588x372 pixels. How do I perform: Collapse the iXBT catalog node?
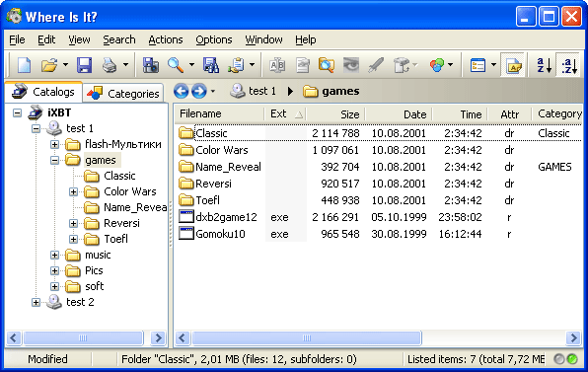pyautogui.click(x=17, y=112)
